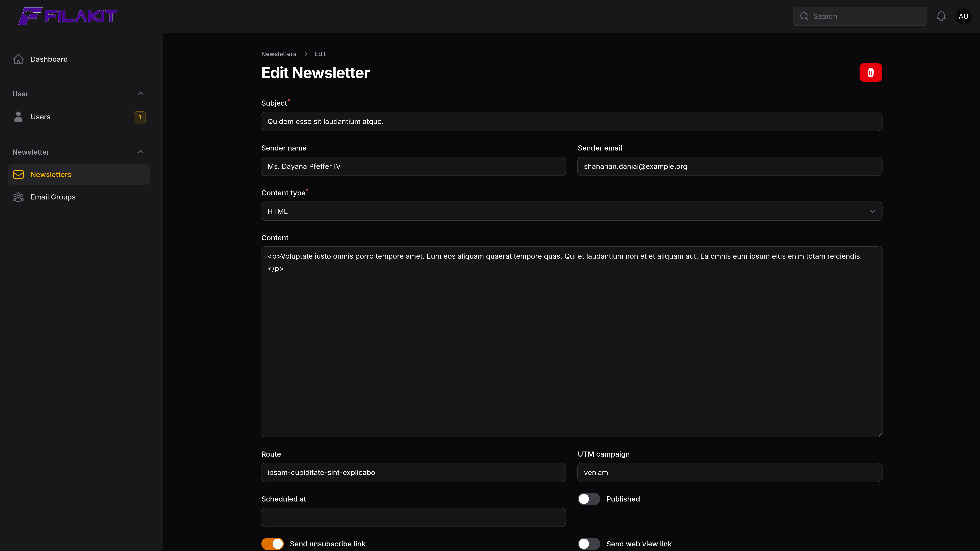Click the Route label
The image size is (980, 551).
(x=271, y=454)
